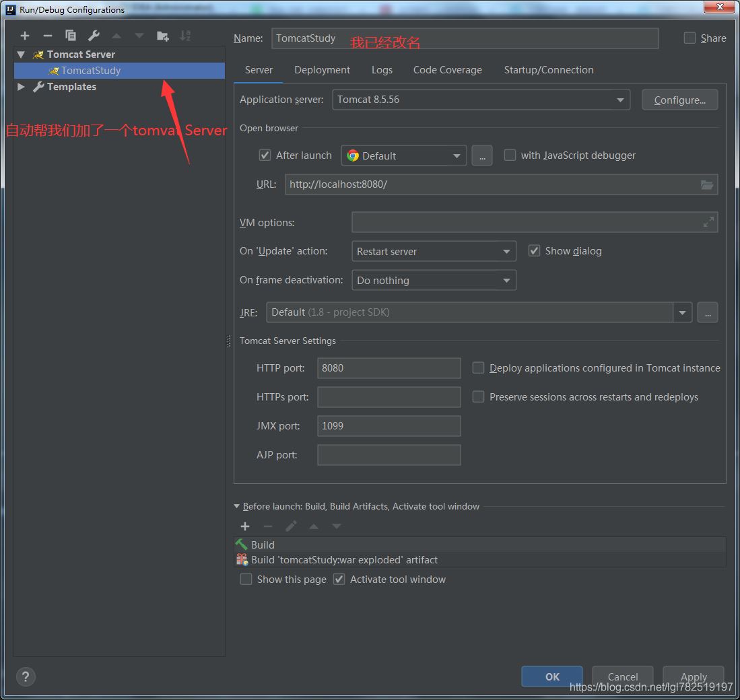The image size is (740, 700).
Task: Click the Create New Folder icon
Action: (x=162, y=36)
